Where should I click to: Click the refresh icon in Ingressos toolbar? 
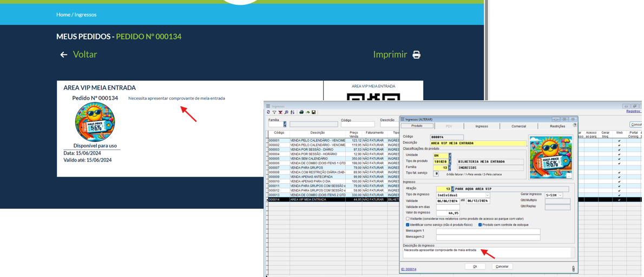pyautogui.click(x=268, y=112)
